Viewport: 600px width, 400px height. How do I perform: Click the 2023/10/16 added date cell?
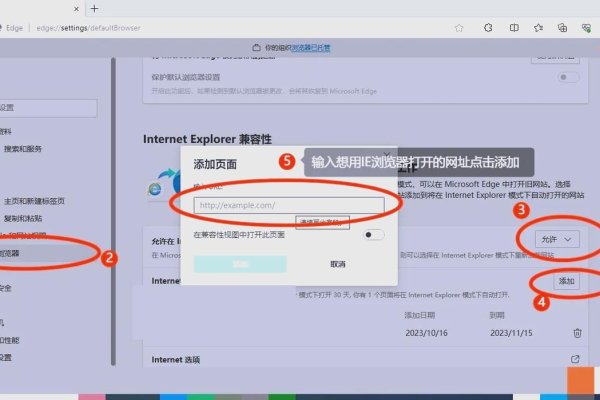pos(426,333)
